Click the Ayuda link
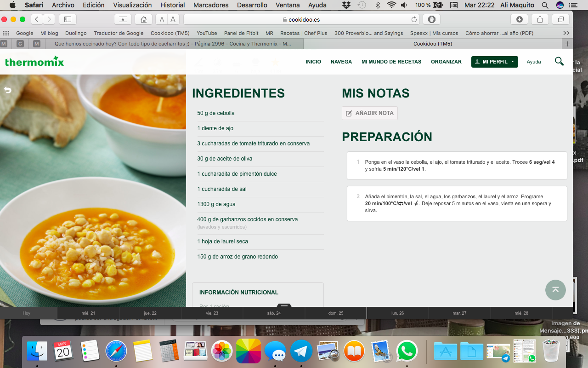The image size is (588, 368). coord(534,62)
